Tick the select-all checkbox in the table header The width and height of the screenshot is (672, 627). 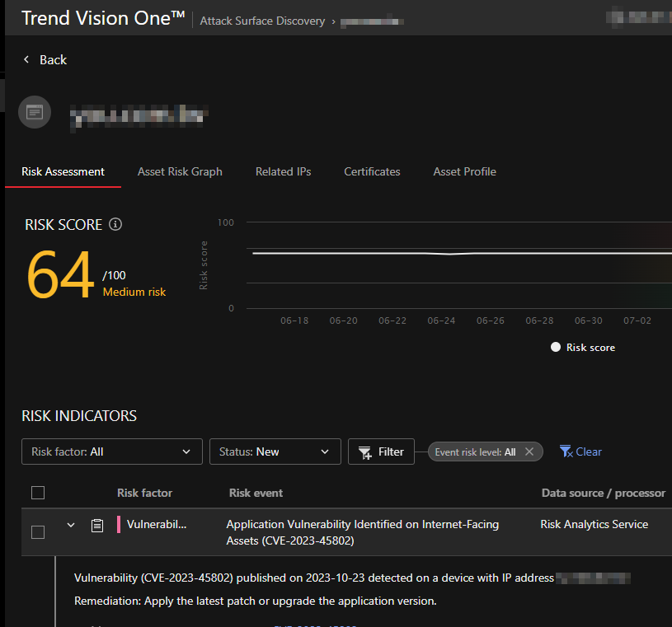[38, 493]
